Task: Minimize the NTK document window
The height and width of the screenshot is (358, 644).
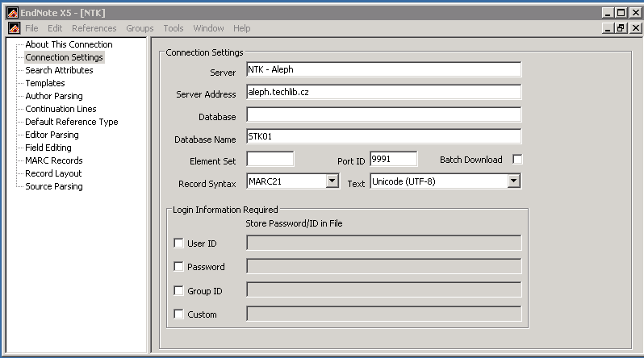Action: 608,28
